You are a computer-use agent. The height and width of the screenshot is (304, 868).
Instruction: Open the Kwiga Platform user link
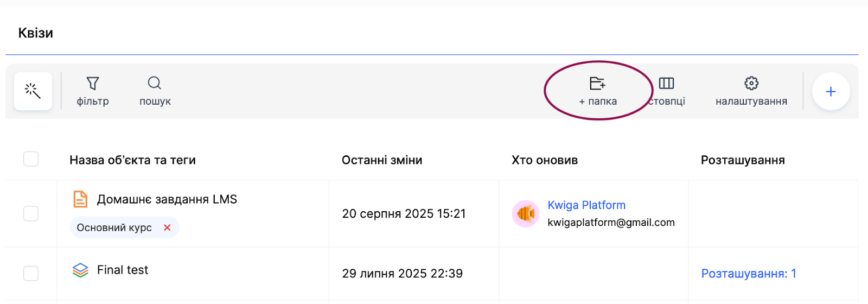tap(586, 205)
